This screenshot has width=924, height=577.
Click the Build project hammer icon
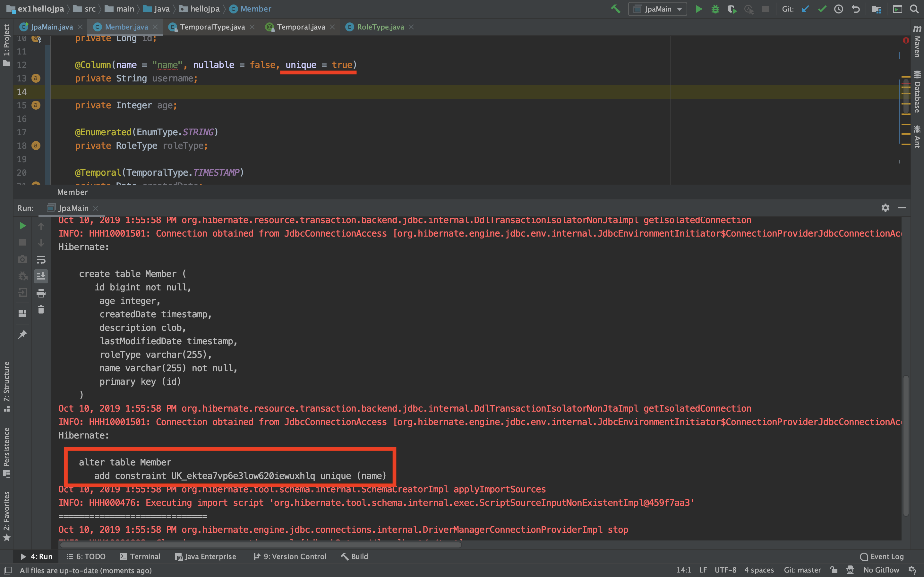(x=615, y=9)
